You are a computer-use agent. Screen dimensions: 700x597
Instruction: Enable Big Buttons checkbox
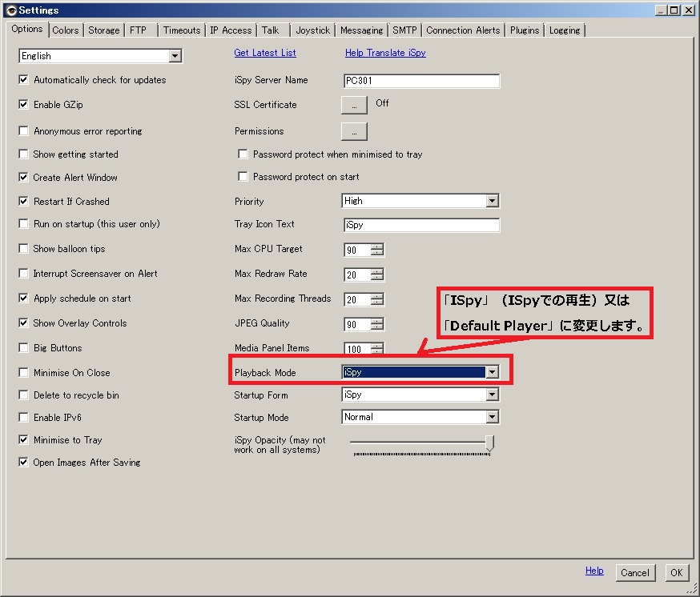click(x=23, y=347)
